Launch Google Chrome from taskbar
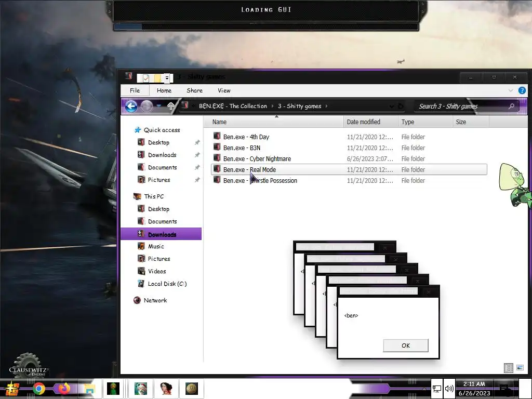The width and height of the screenshot is (532, 399). coord(39,389)
